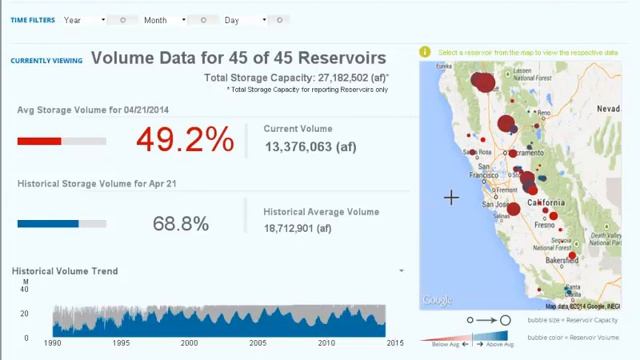Screen dimensions: 640x360
Task: Click 'Total Storage Capacity: 27,182,502 (af)' text
Action: 296,78
